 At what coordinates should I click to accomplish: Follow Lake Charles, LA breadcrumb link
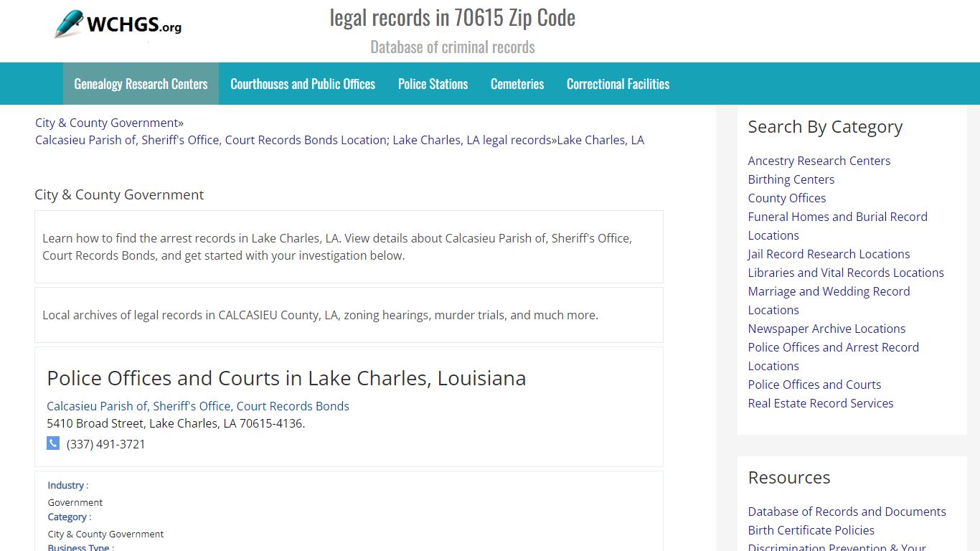[x=600, y=140]
